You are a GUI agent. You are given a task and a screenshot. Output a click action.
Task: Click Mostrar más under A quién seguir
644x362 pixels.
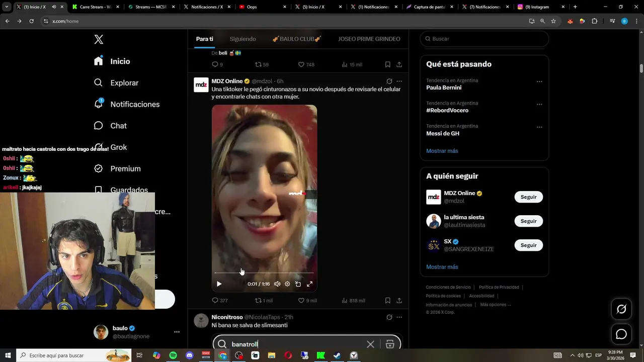pyautogui.click(x=442, y=267)
